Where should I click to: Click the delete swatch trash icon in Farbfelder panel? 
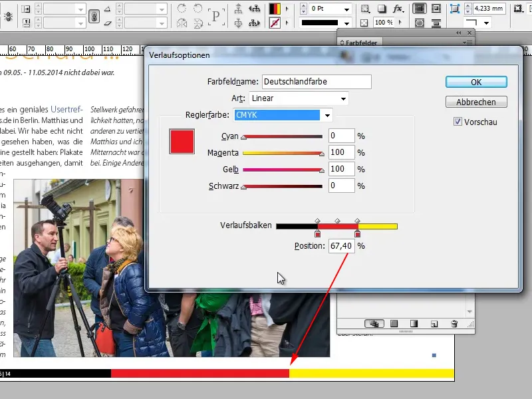tap(453, 324)
